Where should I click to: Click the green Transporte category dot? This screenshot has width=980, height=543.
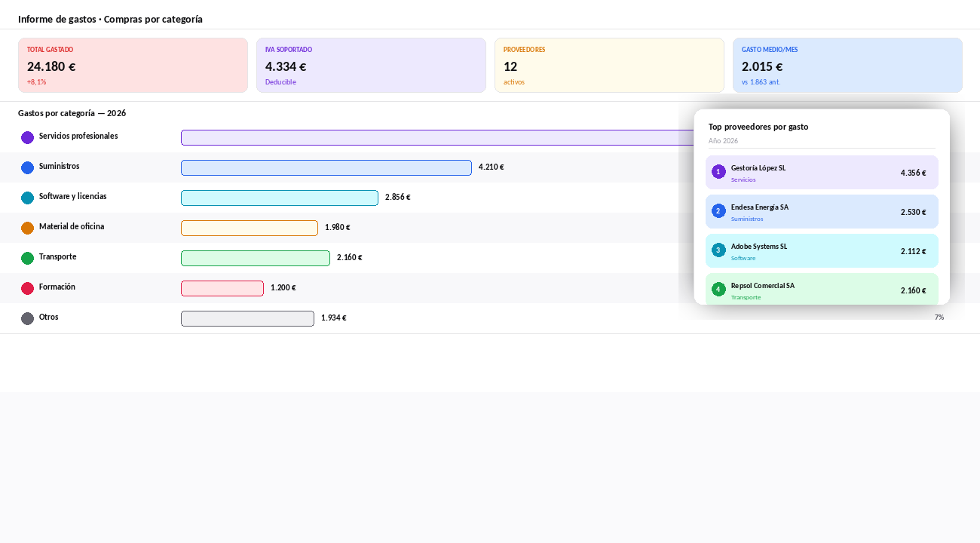[x=28, y=258]
